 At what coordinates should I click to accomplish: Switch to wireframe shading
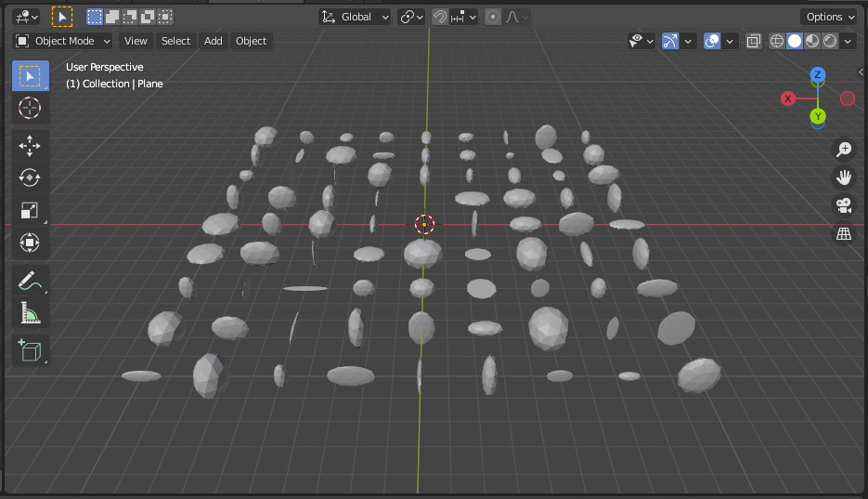pyautogui.click(x=777, y=41)
